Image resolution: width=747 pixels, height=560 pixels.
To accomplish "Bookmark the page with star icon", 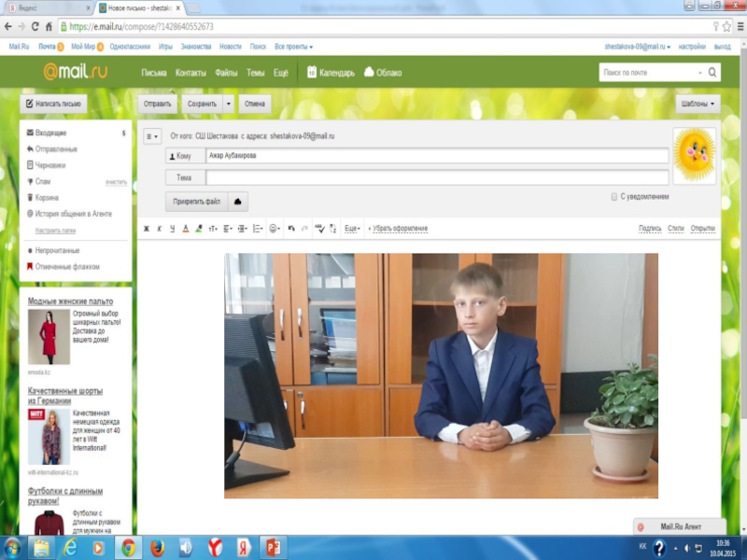I will coord(726,27).
